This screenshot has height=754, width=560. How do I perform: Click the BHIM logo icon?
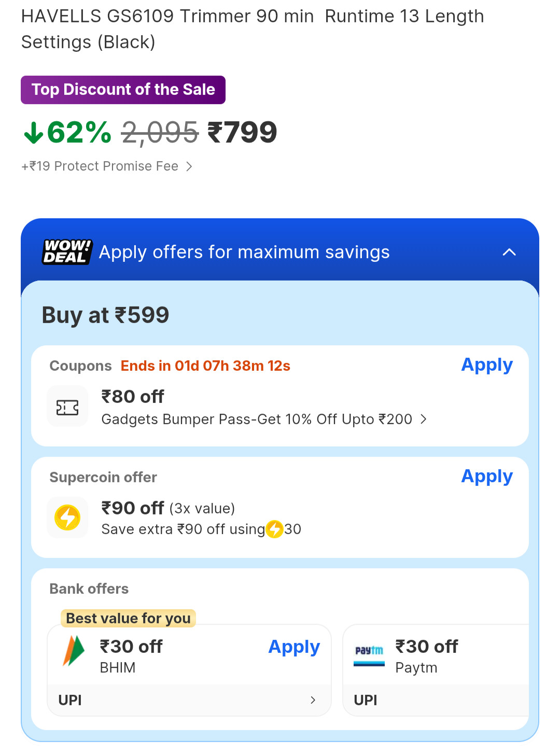pyautogui.click(x=73, y=651)
